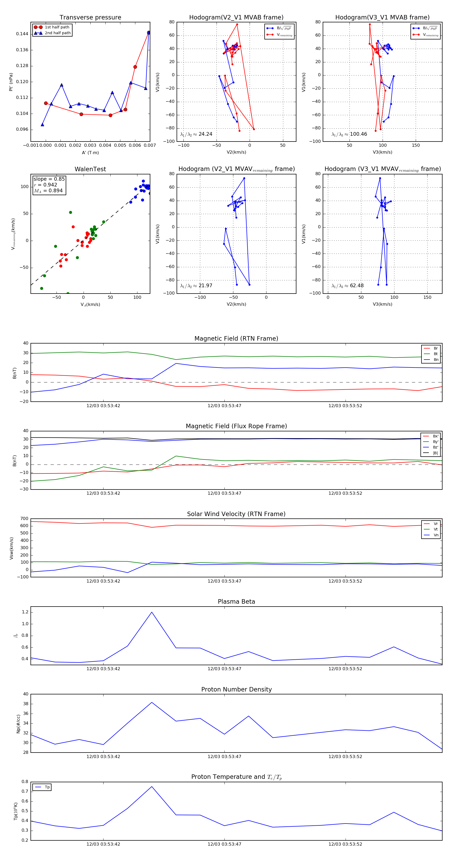The height and width of the screenshot is (868, 473).
Task: Select the Br legend entry
Action: (431, 349)
